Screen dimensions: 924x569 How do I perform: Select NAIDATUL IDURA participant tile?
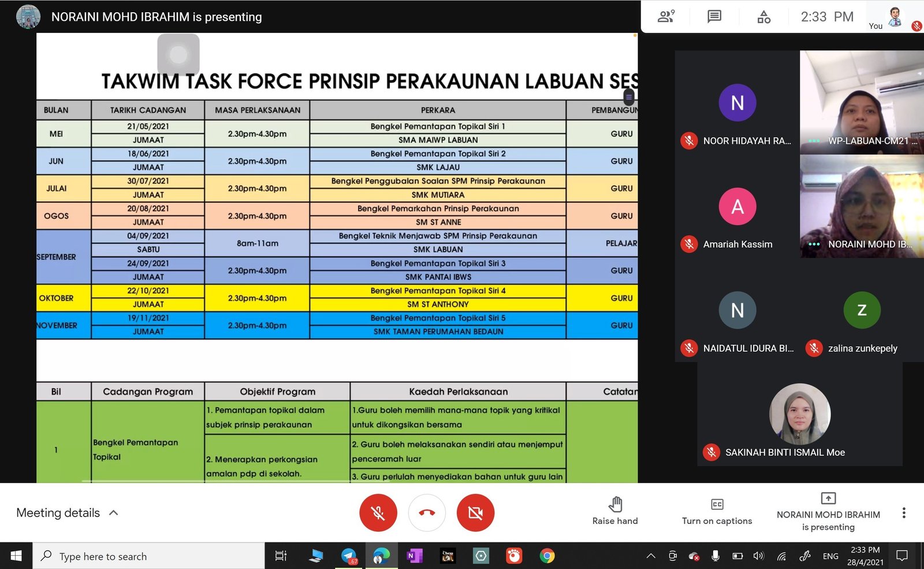pos(737,310)
